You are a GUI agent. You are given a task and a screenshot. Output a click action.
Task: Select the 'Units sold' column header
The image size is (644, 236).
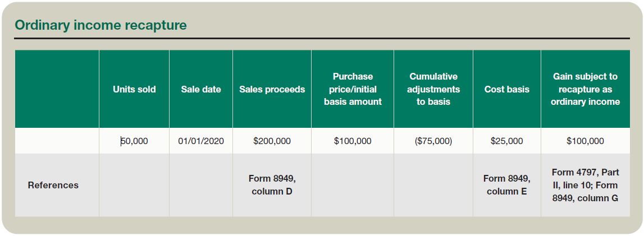[x=134, y=89]
